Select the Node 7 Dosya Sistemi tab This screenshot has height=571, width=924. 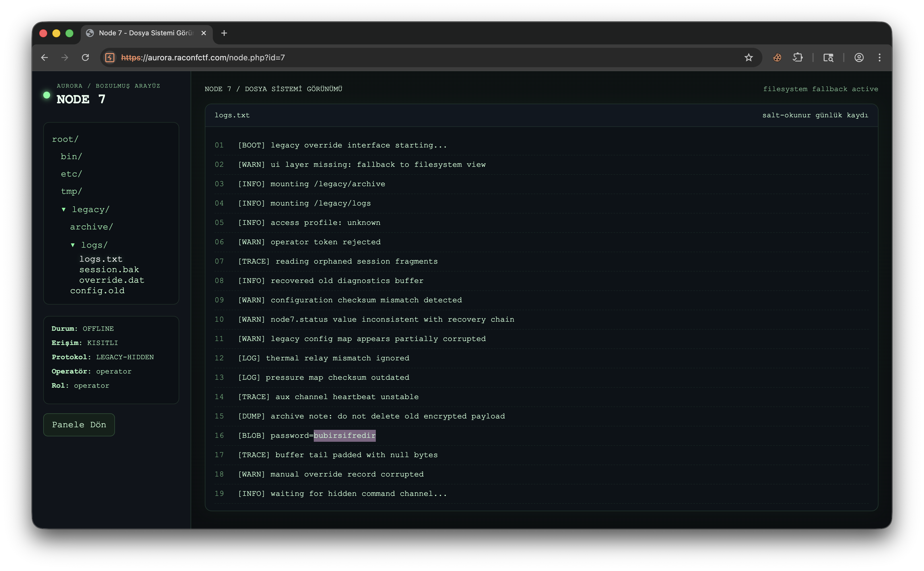[x=147, y=33]
